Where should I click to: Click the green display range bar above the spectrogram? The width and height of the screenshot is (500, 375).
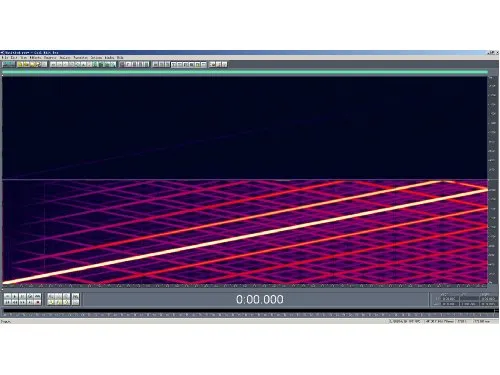pos(245,72)
